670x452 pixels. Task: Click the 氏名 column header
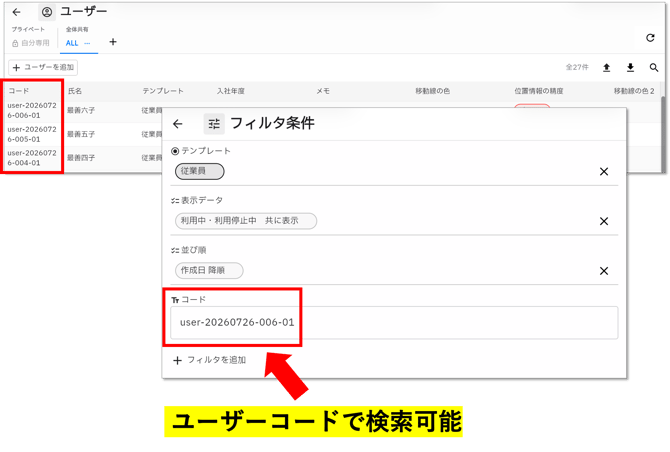pos(75,91)
